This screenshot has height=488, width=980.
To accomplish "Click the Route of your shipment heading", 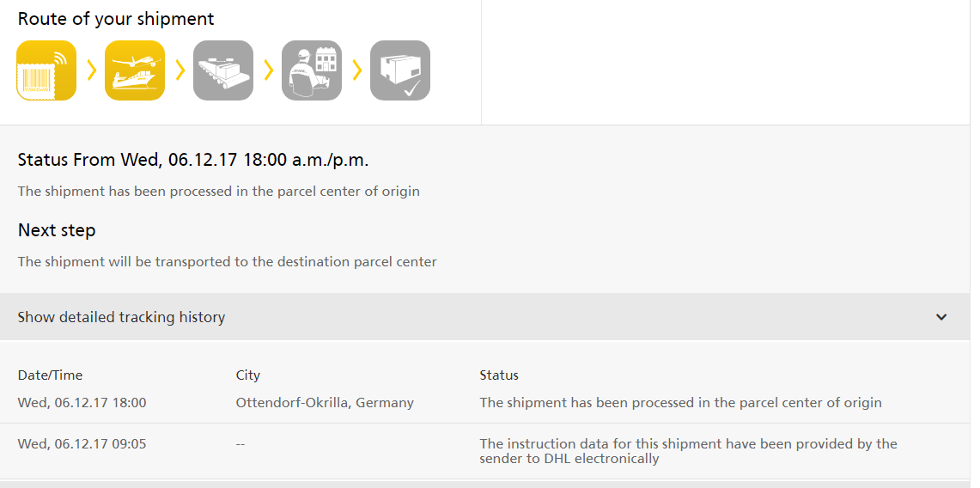I will click(x=116, y=19).
